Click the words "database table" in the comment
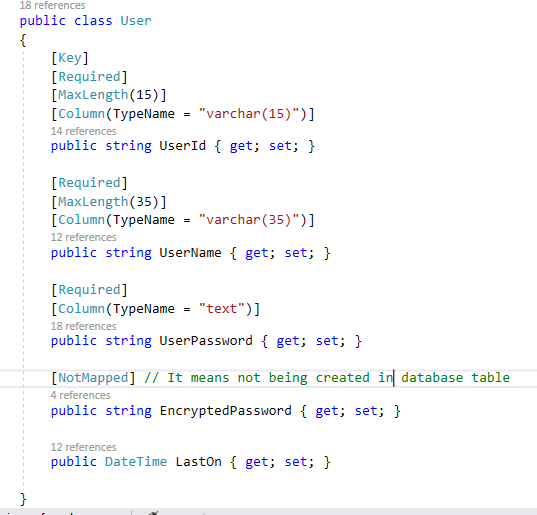Image resolution: width=537 pixels, height=515 pixels. 455,378
